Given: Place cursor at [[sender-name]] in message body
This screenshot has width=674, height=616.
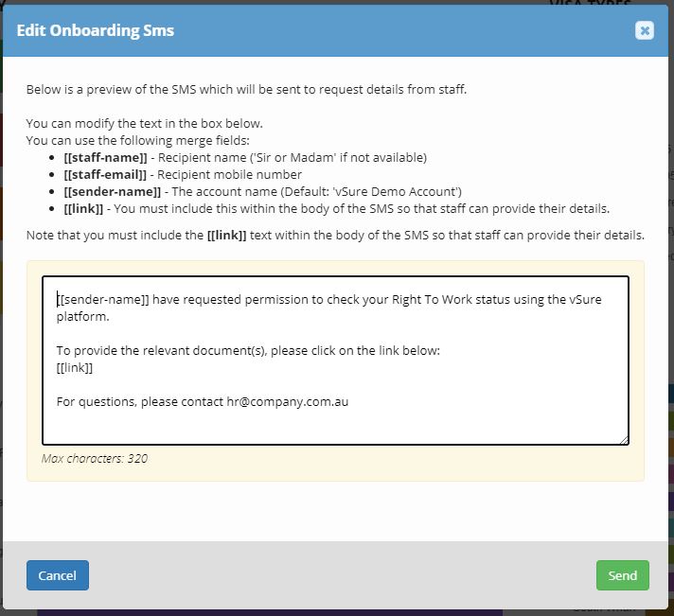Looking at the screenshot, I should pos(102,299).
